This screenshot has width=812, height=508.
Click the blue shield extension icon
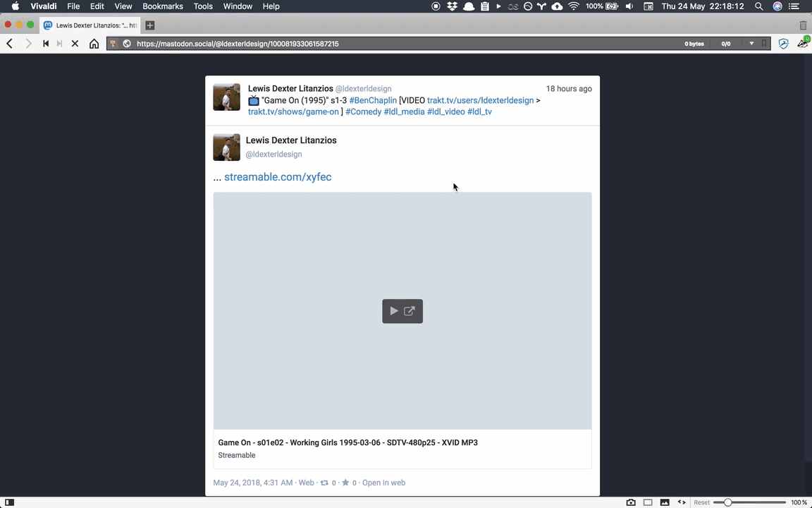tap(783, 44)
